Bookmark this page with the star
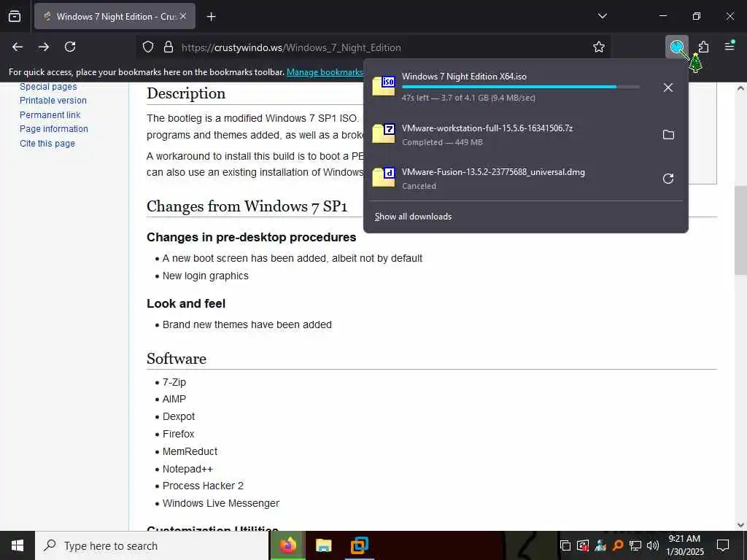Screen dimensions: 747x560 click(599, 47)
